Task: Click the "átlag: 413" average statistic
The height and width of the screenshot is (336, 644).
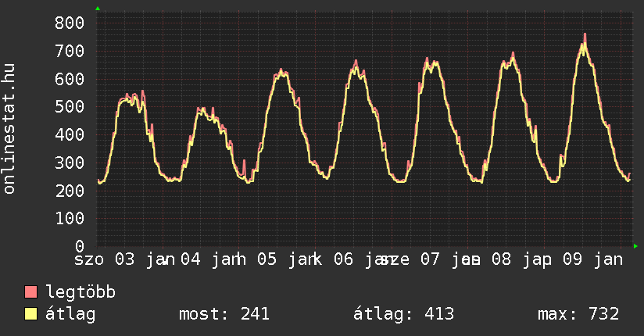Action: click(x=403, y=314)
